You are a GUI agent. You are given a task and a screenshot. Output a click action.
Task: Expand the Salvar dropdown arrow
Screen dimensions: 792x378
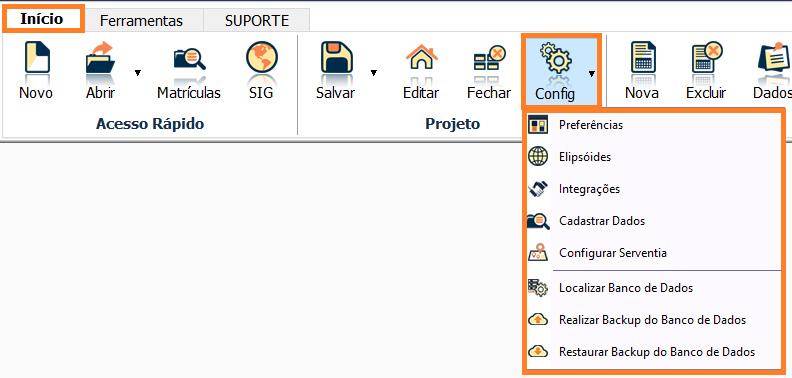(374, 73)
